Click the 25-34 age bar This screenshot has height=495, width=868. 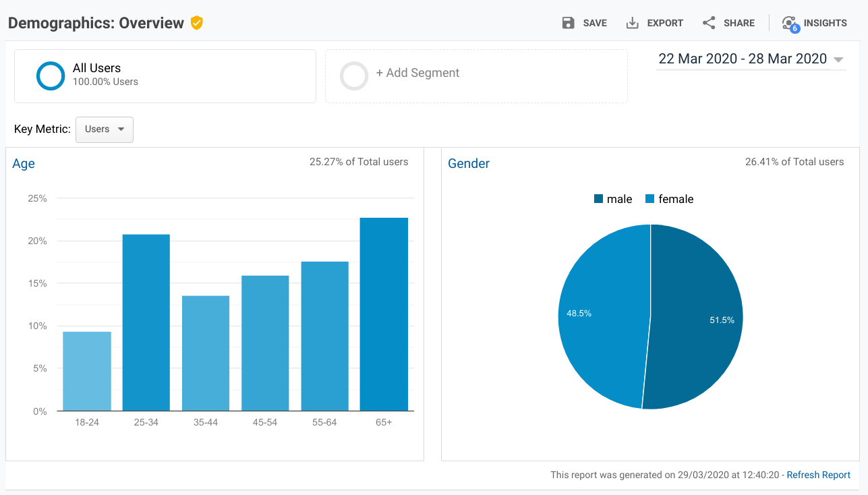[146, 322]
